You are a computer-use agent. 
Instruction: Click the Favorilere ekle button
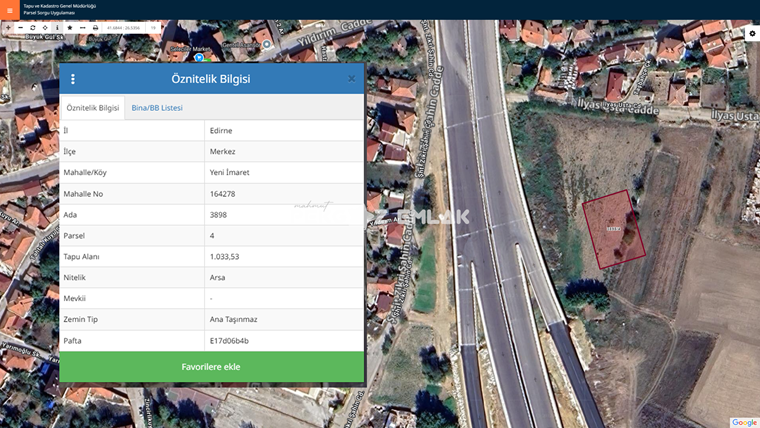(x=211, y=367)
